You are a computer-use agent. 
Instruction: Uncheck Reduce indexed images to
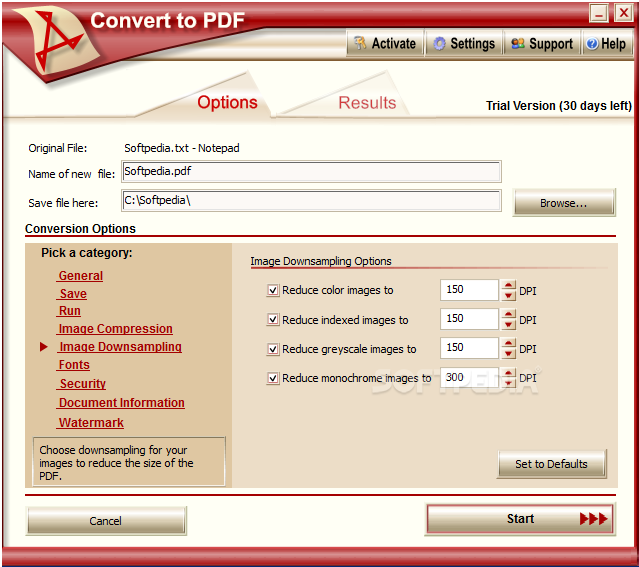(273, 320)
